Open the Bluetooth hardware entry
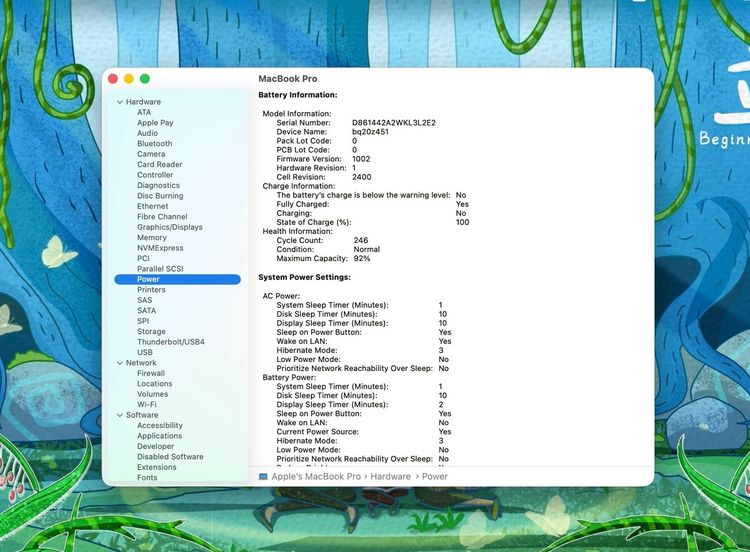 [x=154, y=144]
